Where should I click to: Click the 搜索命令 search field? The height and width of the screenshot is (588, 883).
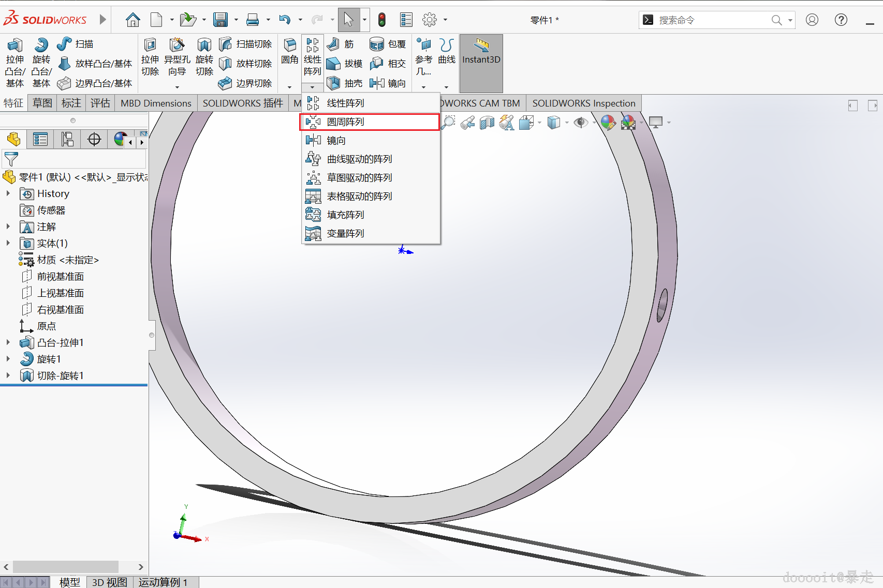tap(714, 20)
